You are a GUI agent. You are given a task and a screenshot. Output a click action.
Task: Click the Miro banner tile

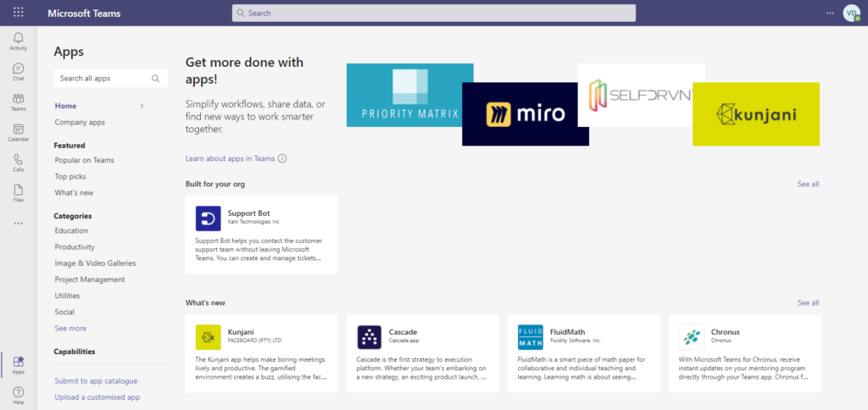(526, 114)
